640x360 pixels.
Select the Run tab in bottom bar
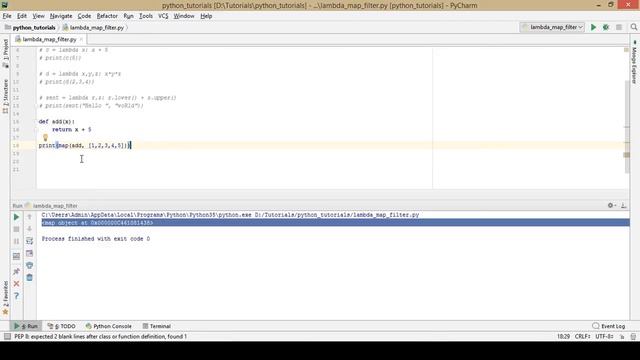pos(26,326)
